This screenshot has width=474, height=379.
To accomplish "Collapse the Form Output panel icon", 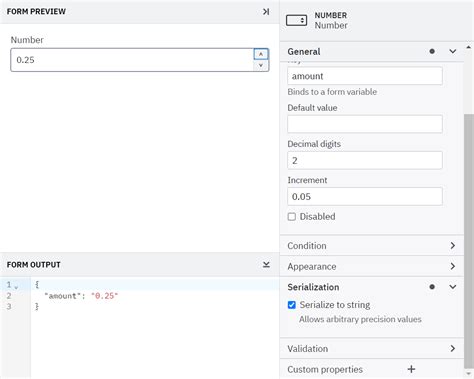I will click(x=266, y=265).
